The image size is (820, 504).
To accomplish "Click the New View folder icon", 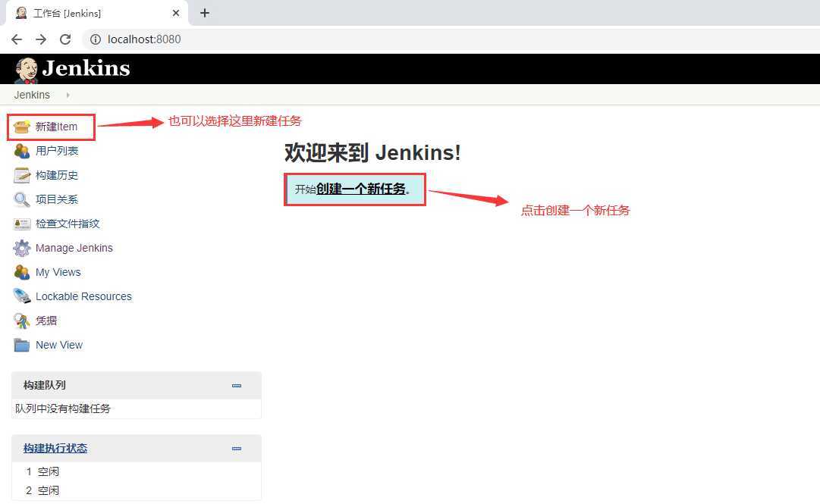I will pyautogui.click(x=21, y=346).
